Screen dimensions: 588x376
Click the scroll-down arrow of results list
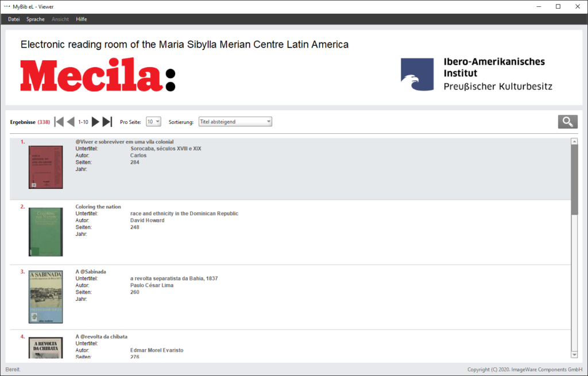pos(574,354)
